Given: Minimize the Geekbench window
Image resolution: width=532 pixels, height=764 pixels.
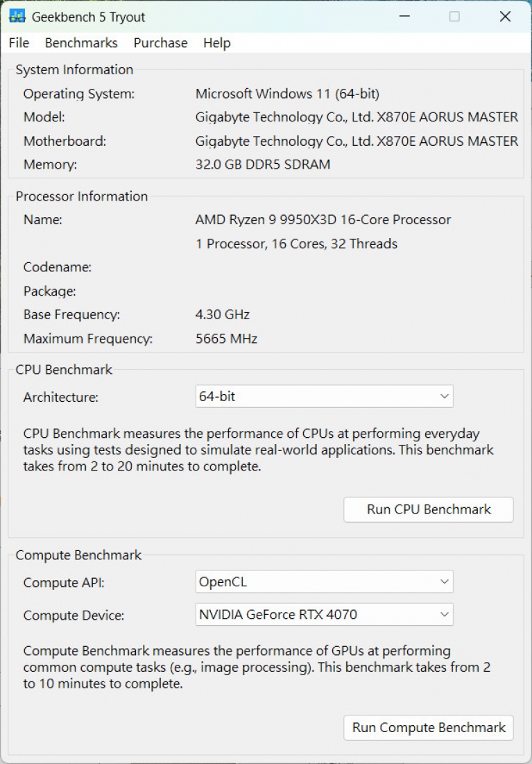Looking at the screenshot, I should coord(403,17).
